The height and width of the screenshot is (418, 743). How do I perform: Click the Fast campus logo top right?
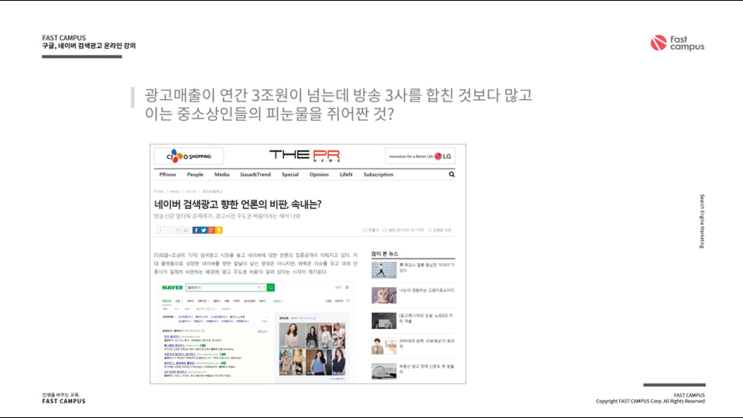coord(677,43)
